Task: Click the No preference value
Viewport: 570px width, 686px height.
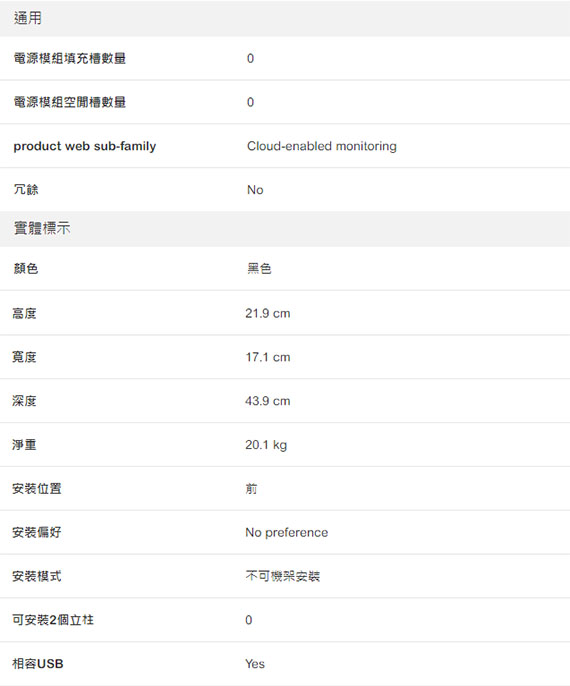Action: 287,532
